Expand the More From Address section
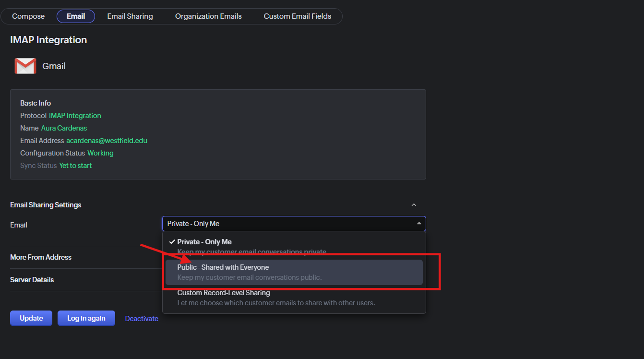 click(41, 257)
